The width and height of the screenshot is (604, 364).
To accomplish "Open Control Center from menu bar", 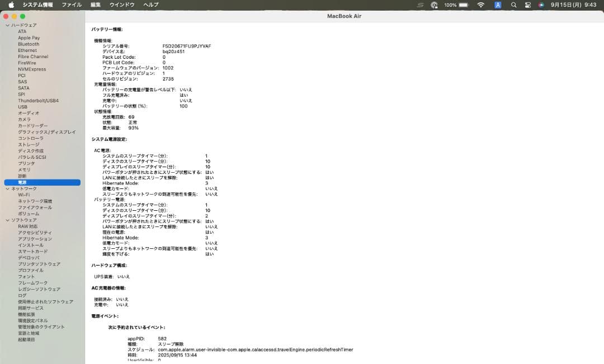I will [x=527, y=4].
